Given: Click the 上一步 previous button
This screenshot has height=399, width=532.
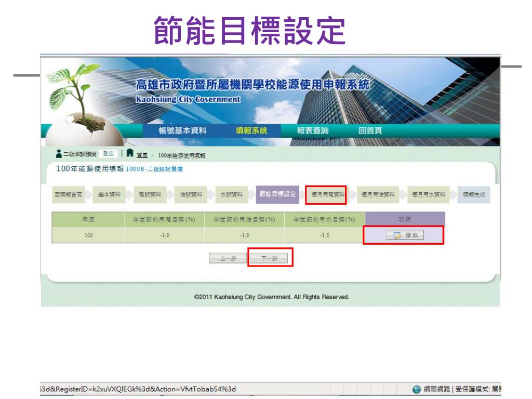Looking at the screenshot, I should point(228,258).
